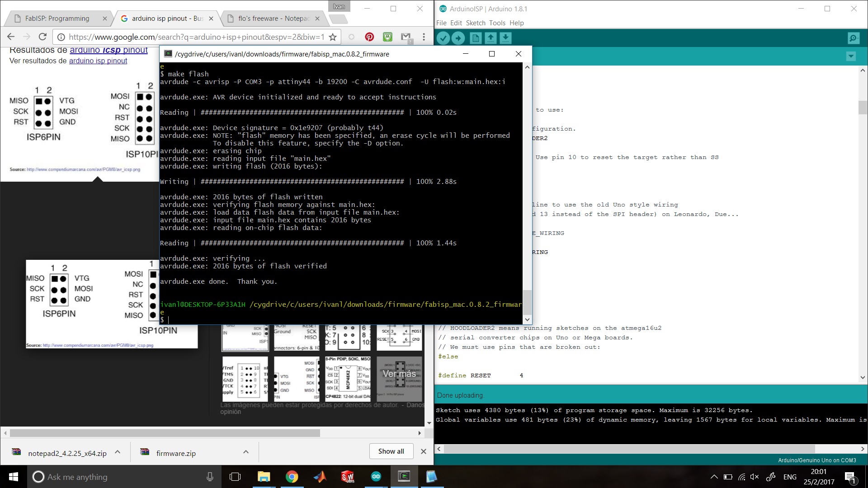Open Chrome from the taskbar

pos(292,477)
